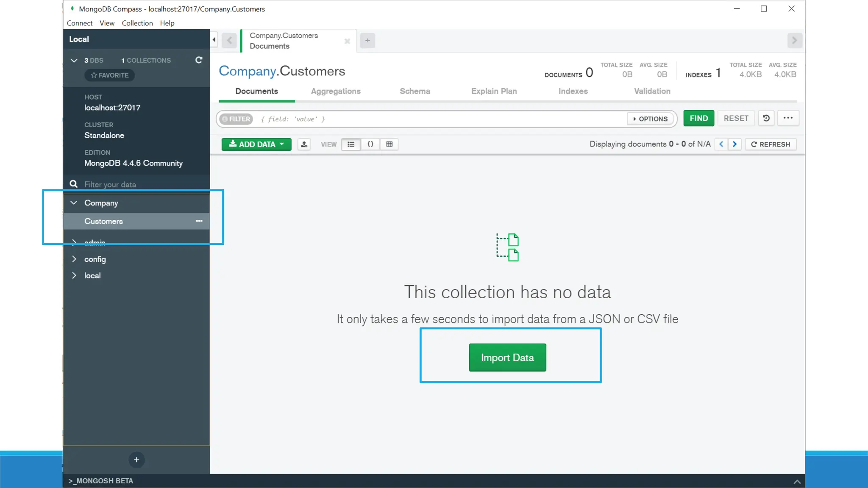Viewport: 868px width, 488px height.
Task: Collapse the sidebar using arrow icon
Action: [214, 40]
